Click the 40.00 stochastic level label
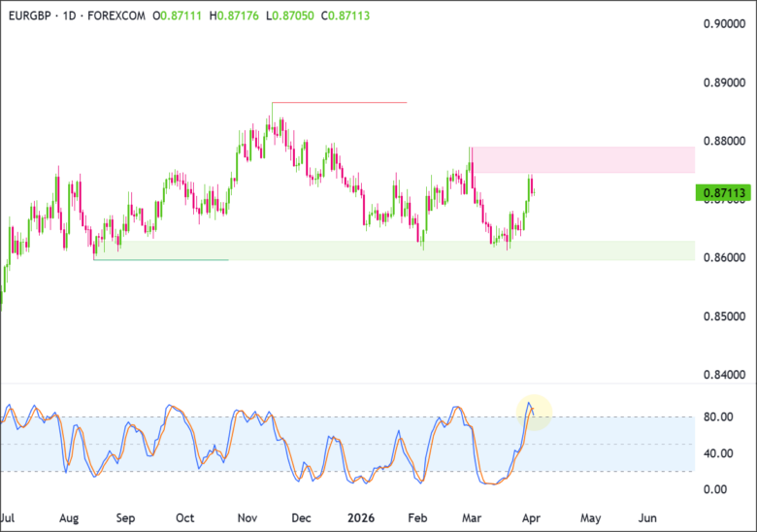The width and height of the screenshot is (757, 532). pos(718,453)
